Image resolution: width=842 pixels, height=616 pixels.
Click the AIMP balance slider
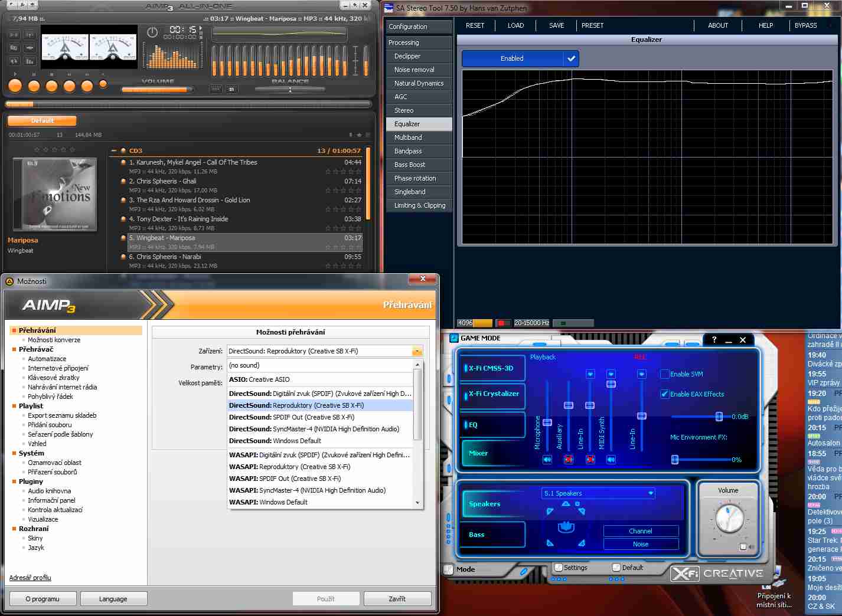click(290, 90)
